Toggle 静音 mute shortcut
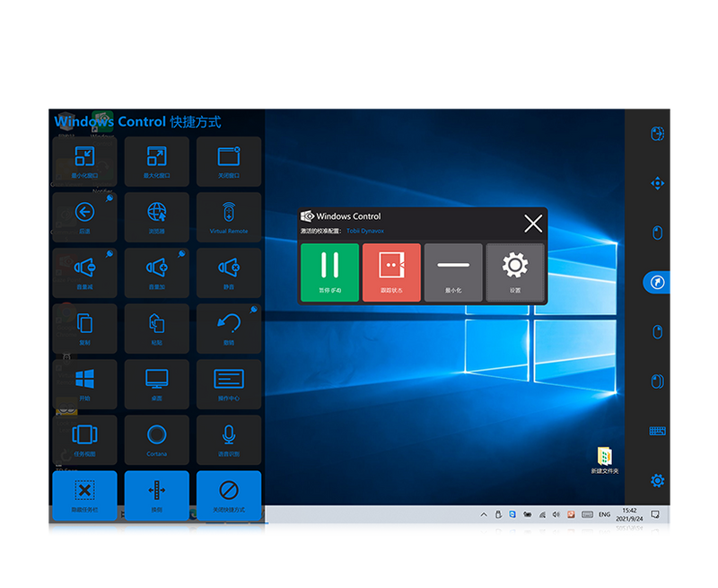This screenshot has height=588, width=718. pos(229,273)
